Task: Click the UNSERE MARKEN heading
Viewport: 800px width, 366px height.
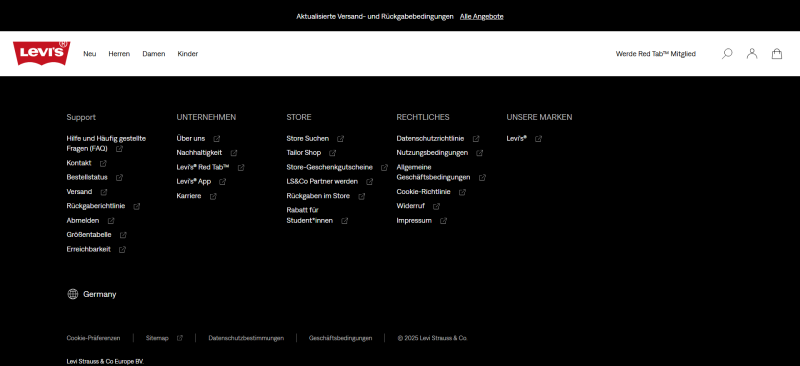Action: tap(539, 117)
